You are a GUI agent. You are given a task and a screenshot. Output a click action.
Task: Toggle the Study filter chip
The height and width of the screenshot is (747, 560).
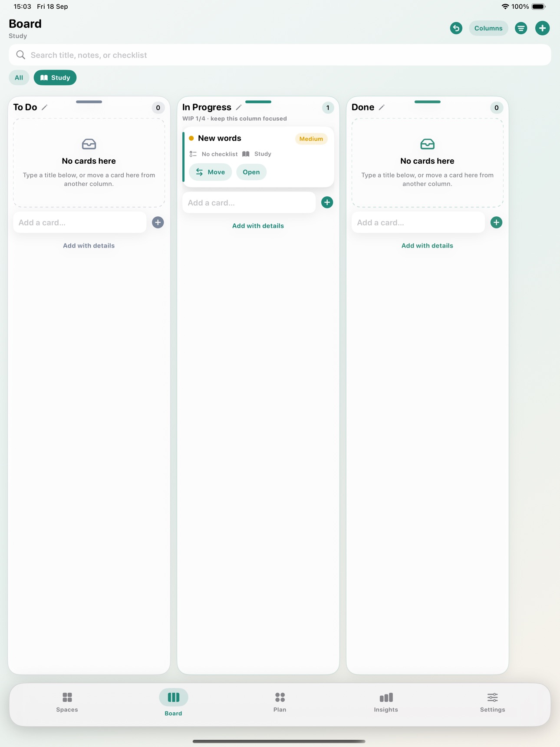[x=55, y=78]
